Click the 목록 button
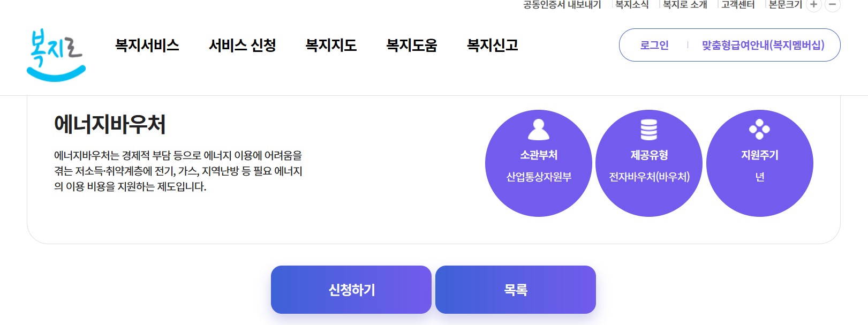The width and height of the screenshot is (868, 325). 516,289
